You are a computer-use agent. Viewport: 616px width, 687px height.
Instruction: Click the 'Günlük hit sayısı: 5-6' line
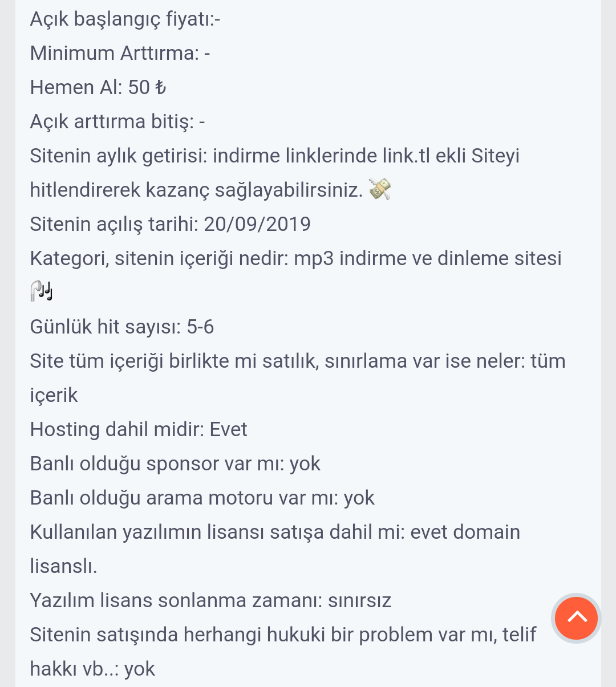pos(122,327)
